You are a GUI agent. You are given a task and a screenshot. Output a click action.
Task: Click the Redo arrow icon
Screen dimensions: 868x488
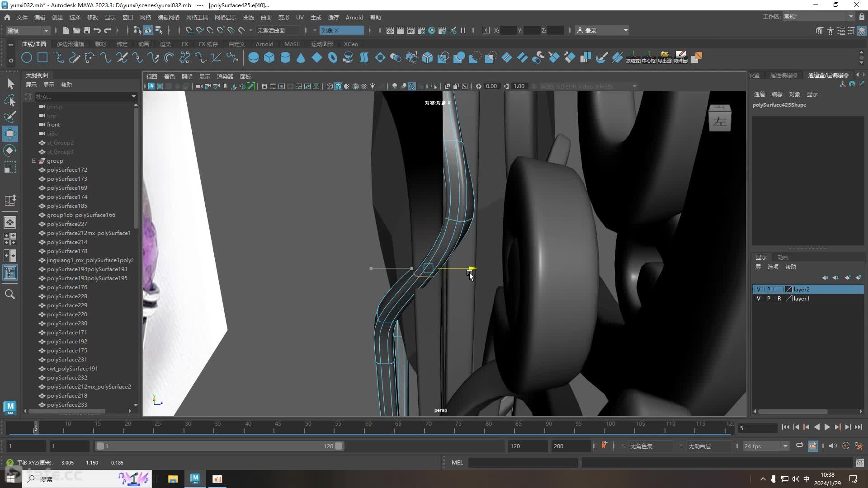click(x=108, y=30)
